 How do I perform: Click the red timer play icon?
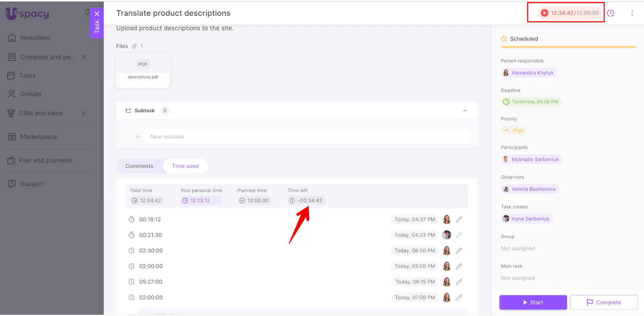click(544, 13)
